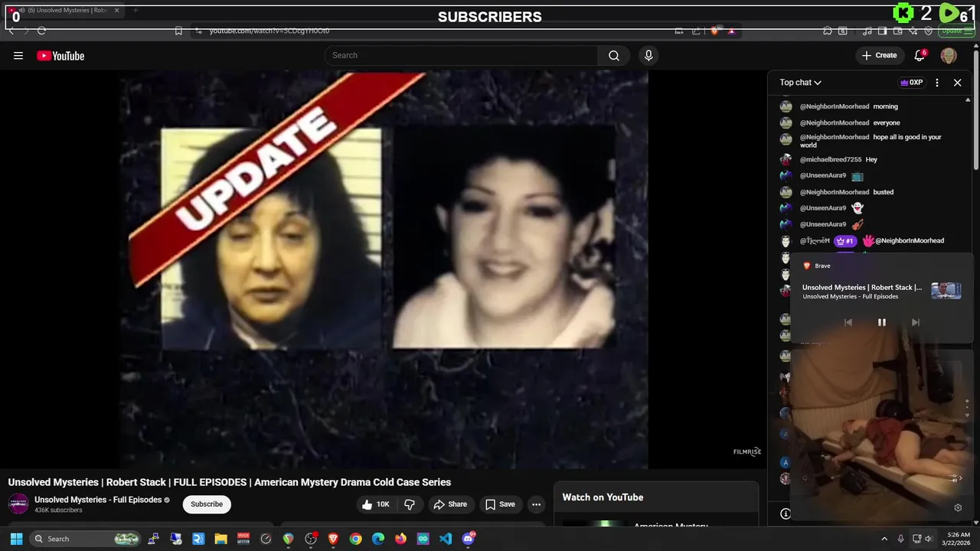
Task: Click the video player frame
Action: pyautogui.click(x=383, y=269)
